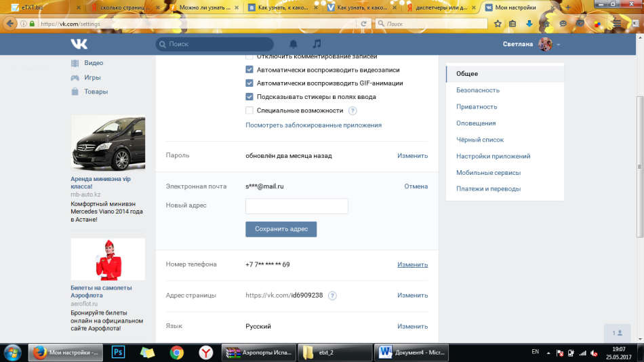Open the Безопасность settings section
The image size is (644, 362).
[x=478, y=90]
